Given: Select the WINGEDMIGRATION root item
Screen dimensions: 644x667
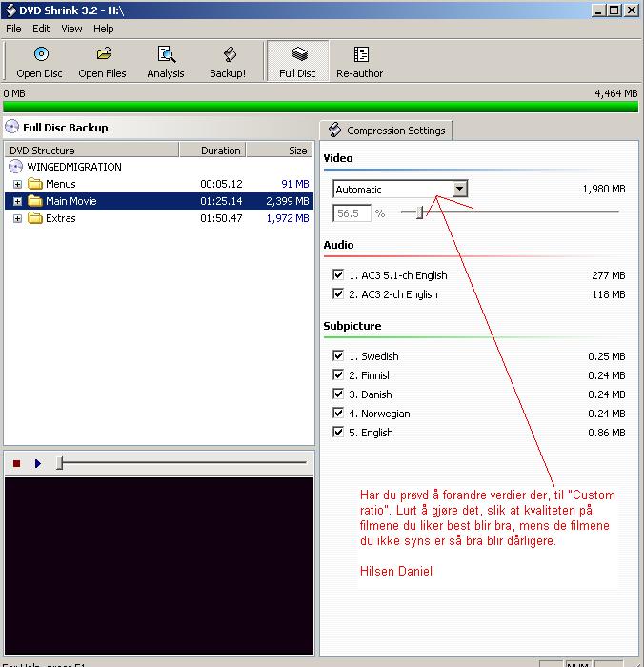Looking at the screenshot, I should [x=74, y=167].
